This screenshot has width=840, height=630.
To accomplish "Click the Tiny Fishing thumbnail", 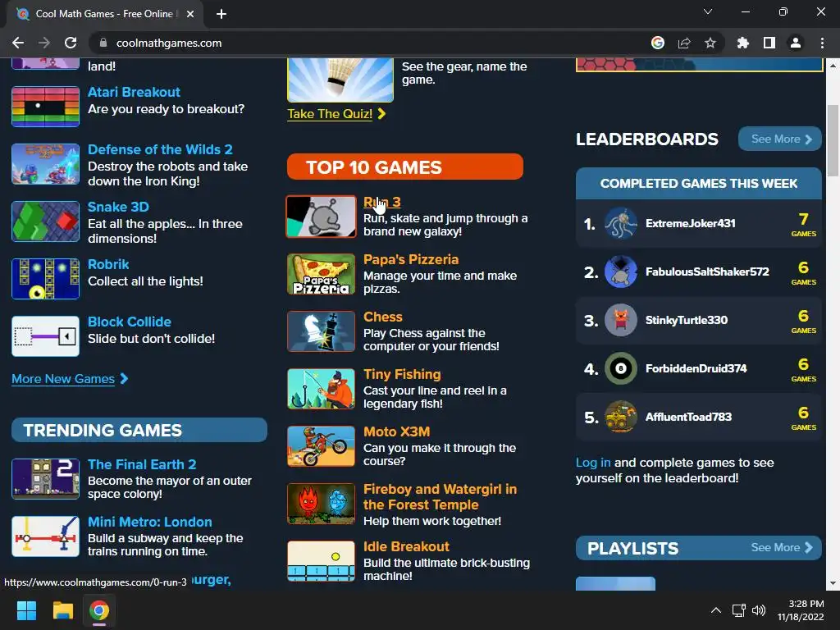I will pyautogui.click(x=321, y=388).
